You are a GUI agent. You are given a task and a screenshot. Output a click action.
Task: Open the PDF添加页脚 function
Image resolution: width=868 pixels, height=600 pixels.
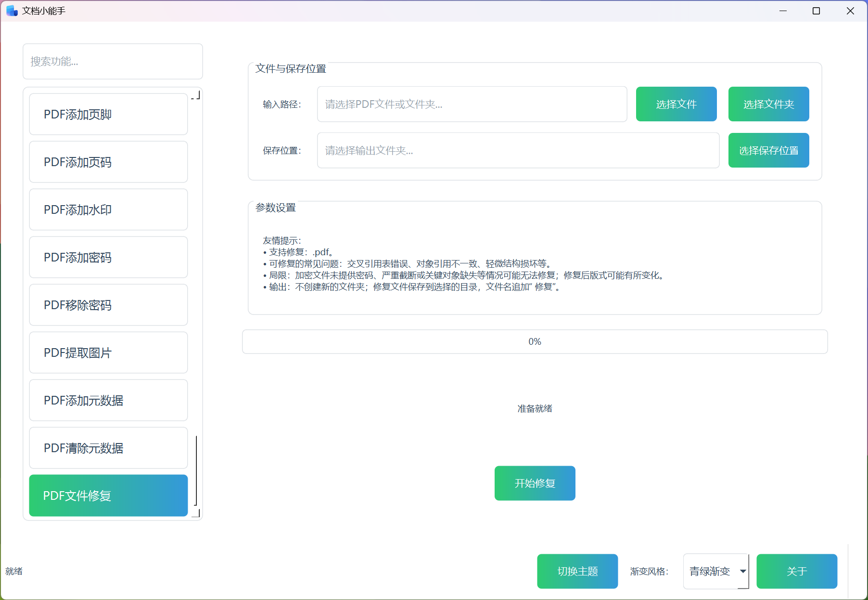(108, 114)
